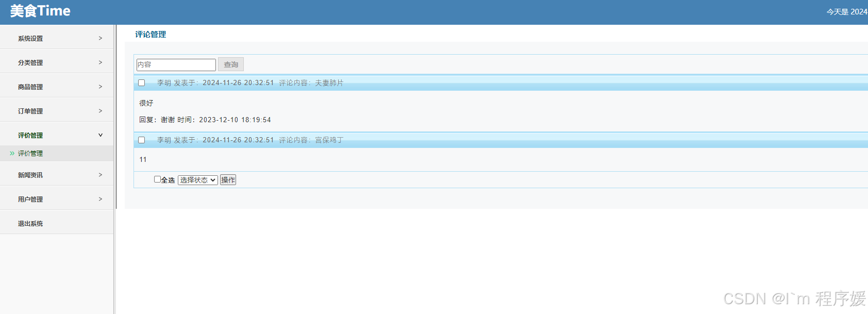Viewport: 868px width, 314px height.
Task: Focus the 内容 search input field
Action: tap(176, 64)
